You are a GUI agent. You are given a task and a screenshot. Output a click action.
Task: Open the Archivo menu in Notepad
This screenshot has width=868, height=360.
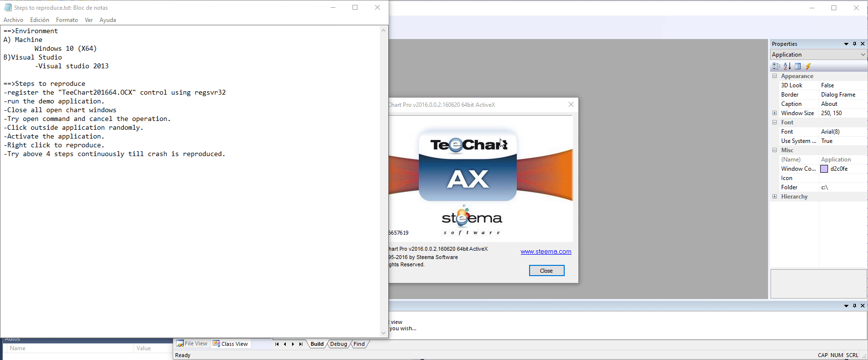click(13, 20)
